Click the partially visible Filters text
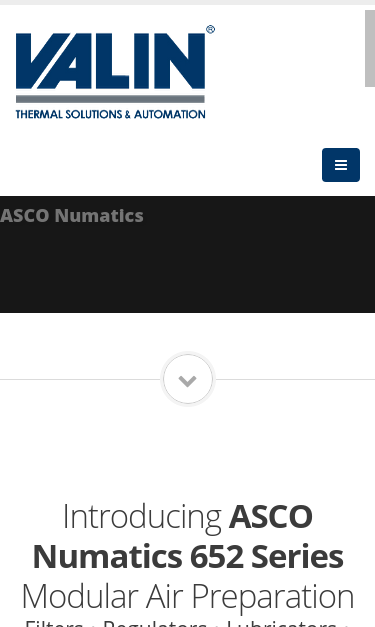 54,623
